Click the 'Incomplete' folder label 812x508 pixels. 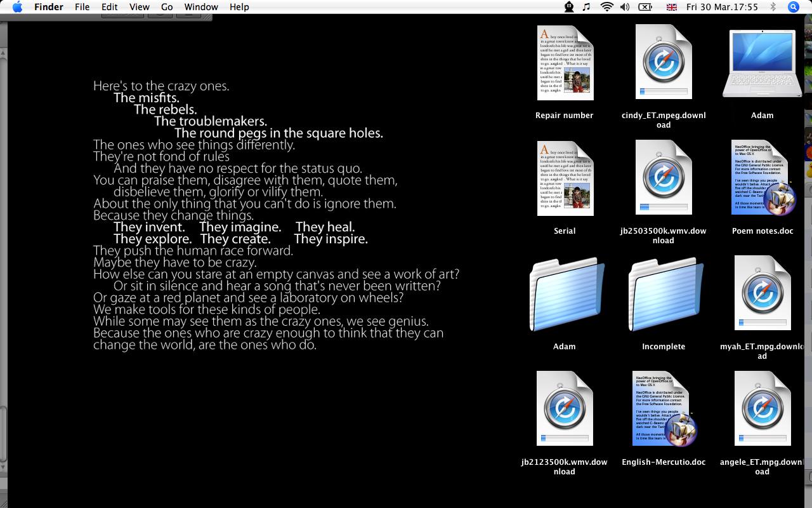[x=664, y=347]
